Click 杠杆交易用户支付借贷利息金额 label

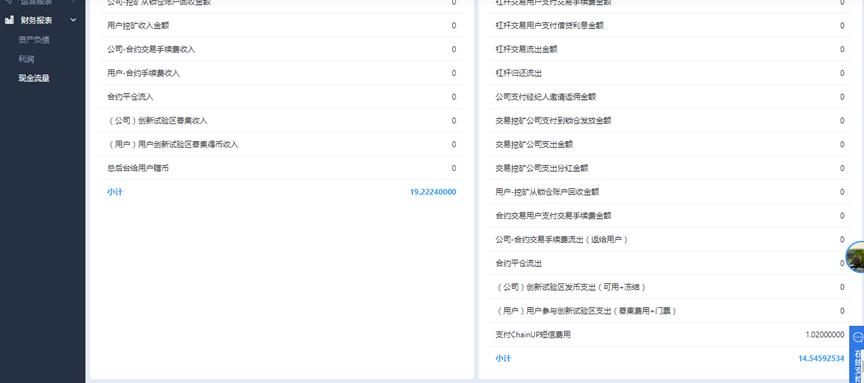click(549, 25)
